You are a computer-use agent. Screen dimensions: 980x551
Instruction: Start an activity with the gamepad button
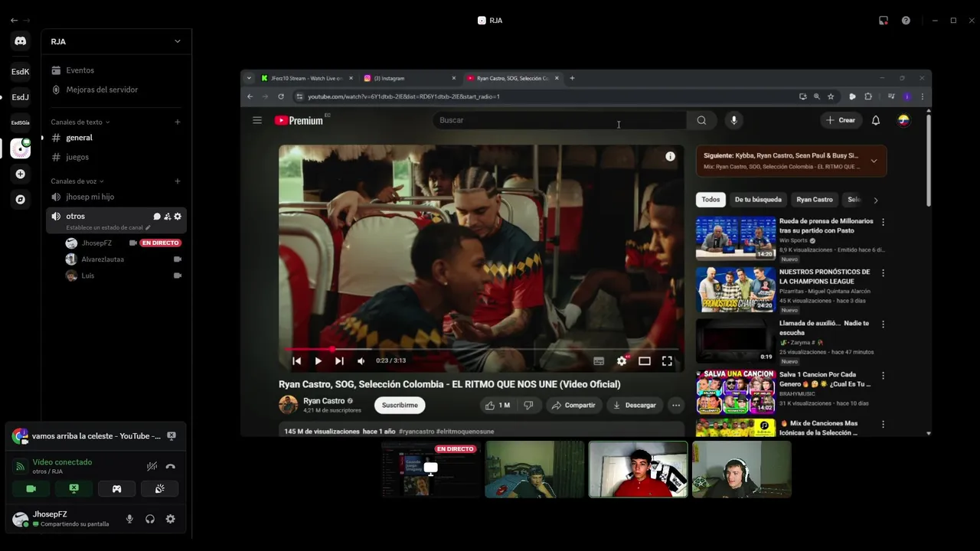click(x=116, y=488)
